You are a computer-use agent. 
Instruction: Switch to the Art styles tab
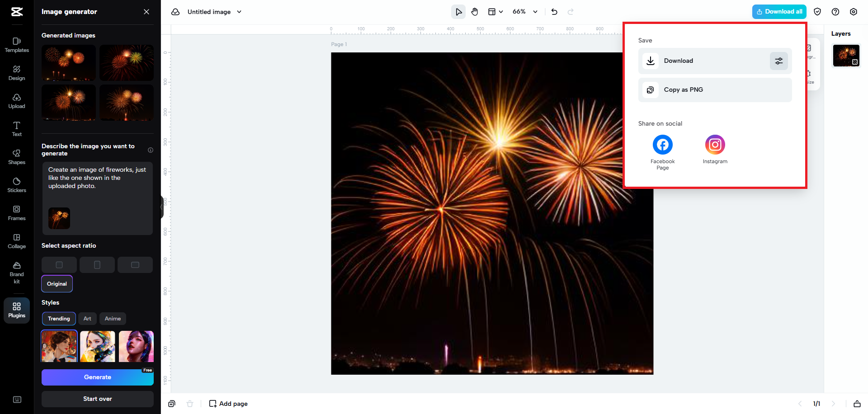[x=87, y=319]
